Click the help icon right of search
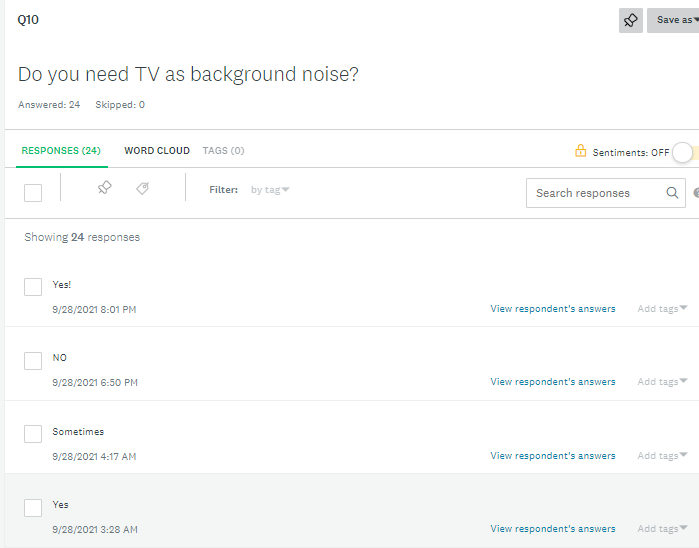This screenshot has width=699, height=548. pos(695,193)
